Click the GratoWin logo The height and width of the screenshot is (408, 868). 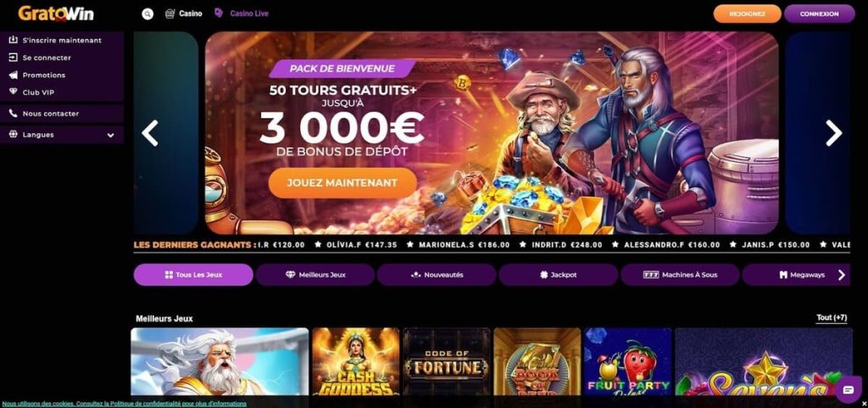click(55, 14)
